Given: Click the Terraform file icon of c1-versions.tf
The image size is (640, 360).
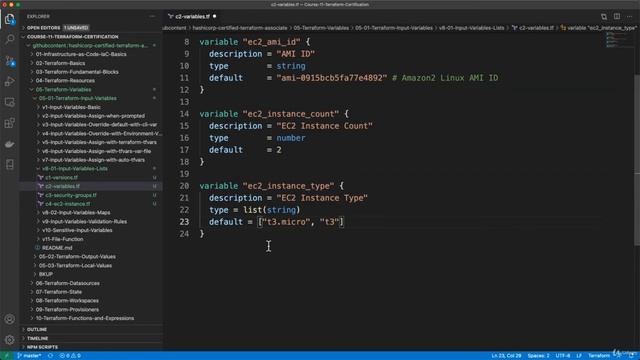Looking at the screenshot, I should 40,178.
